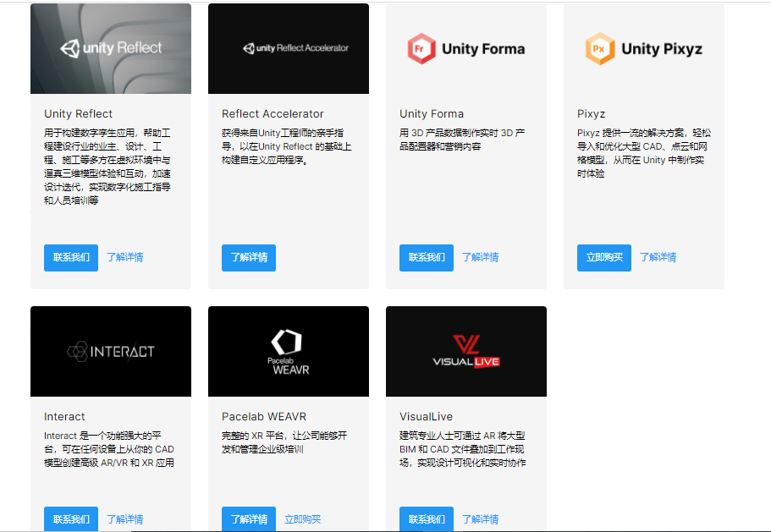Click 了解详情 button for Reflect Accelerator
This screenshot has height=532, width=771.
pos(249,257)
